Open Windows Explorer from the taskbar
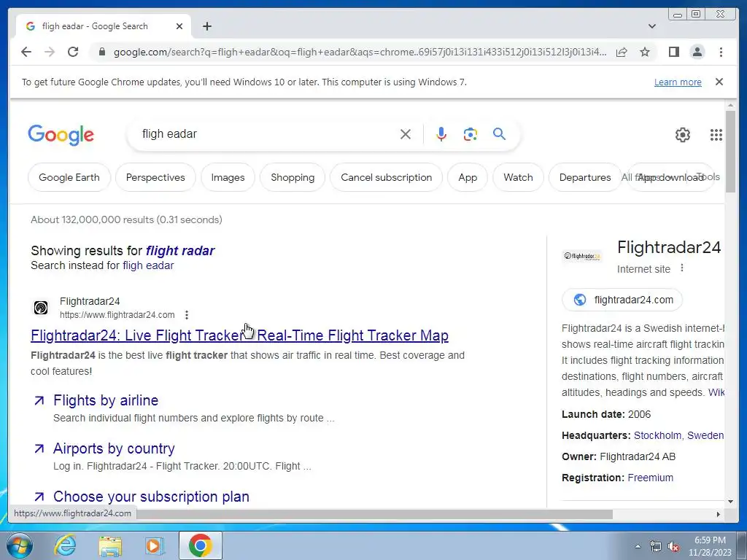This screenshot has width=747, height=560. point(110,545)
